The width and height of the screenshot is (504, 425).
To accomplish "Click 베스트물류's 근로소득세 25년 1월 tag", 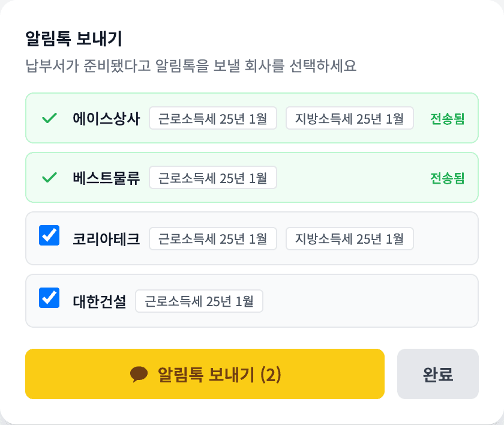I will 212,178.
